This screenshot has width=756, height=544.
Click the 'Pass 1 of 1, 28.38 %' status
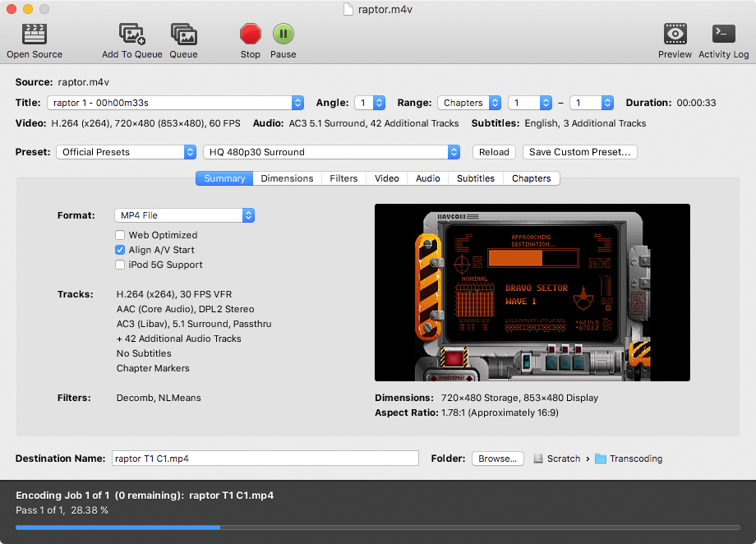(x=62, y=510)
